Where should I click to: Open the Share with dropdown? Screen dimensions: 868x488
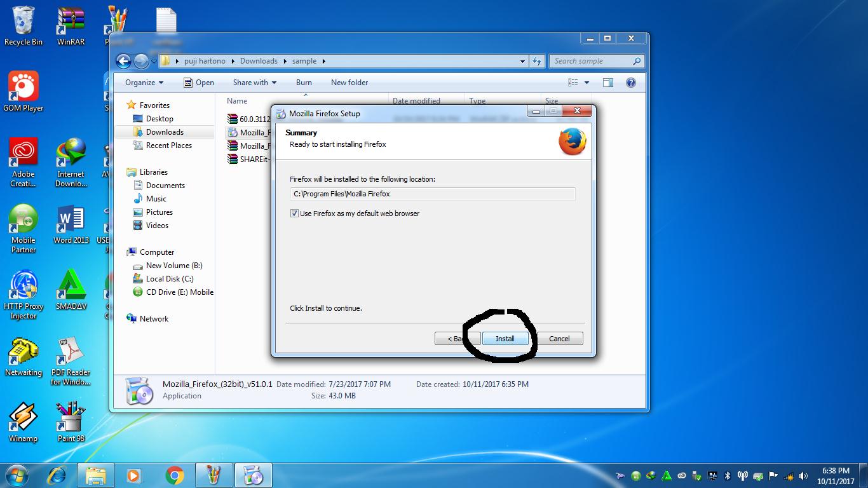(x=254, y=83)
